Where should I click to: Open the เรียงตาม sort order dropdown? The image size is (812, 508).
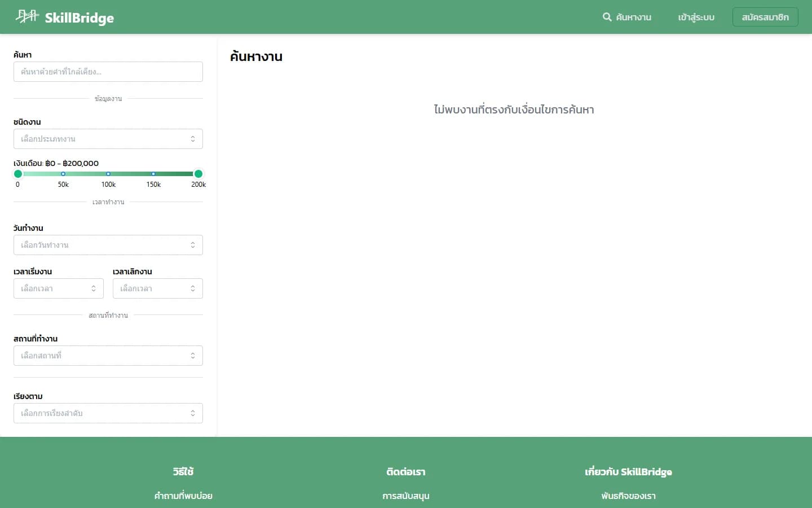click(108, 413)
